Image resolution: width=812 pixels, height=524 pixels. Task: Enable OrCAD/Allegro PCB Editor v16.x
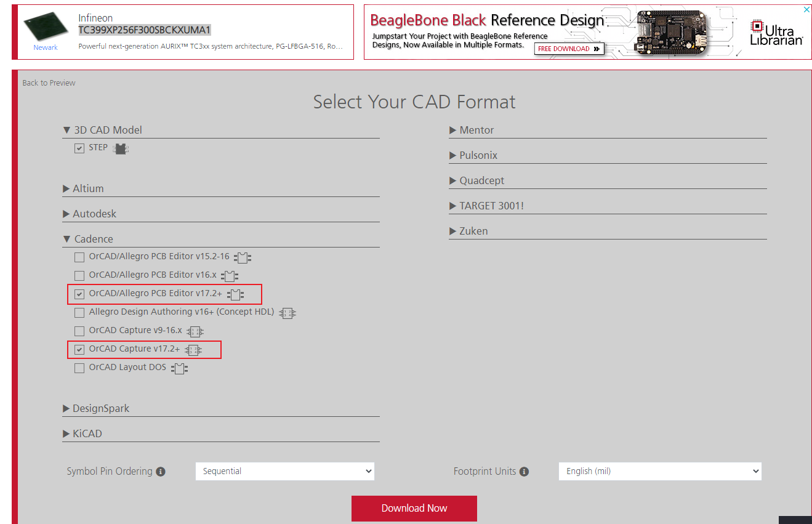79,276
